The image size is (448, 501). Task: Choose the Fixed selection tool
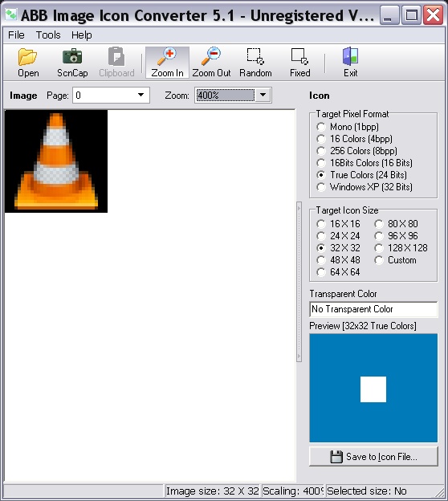pos(299,63)
